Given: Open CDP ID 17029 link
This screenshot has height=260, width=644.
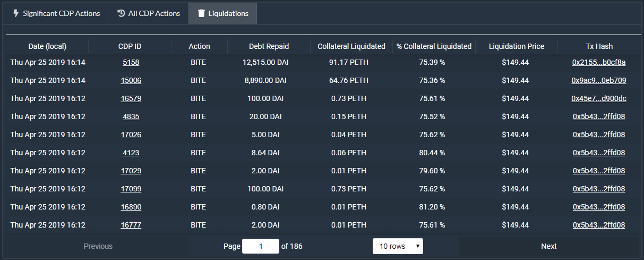Looking at the screenshot, I should coord(131,171).
